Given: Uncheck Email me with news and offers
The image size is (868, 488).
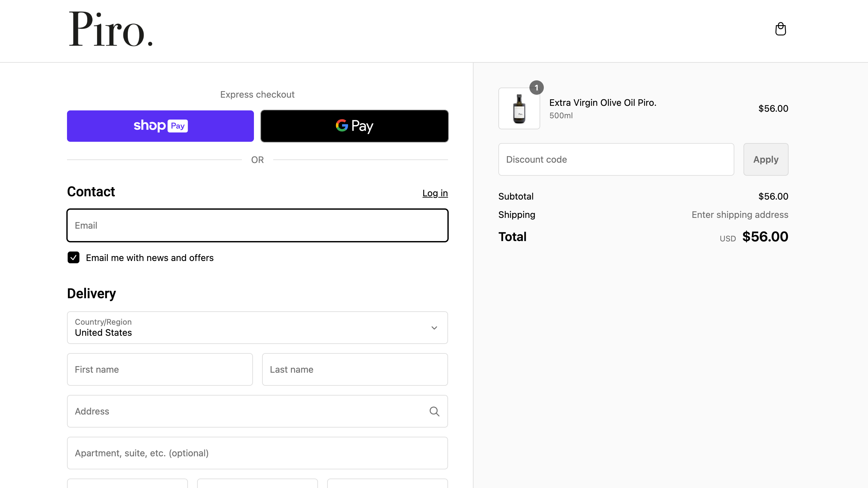Looking at the screenshot, I should [x=74, y=258].
